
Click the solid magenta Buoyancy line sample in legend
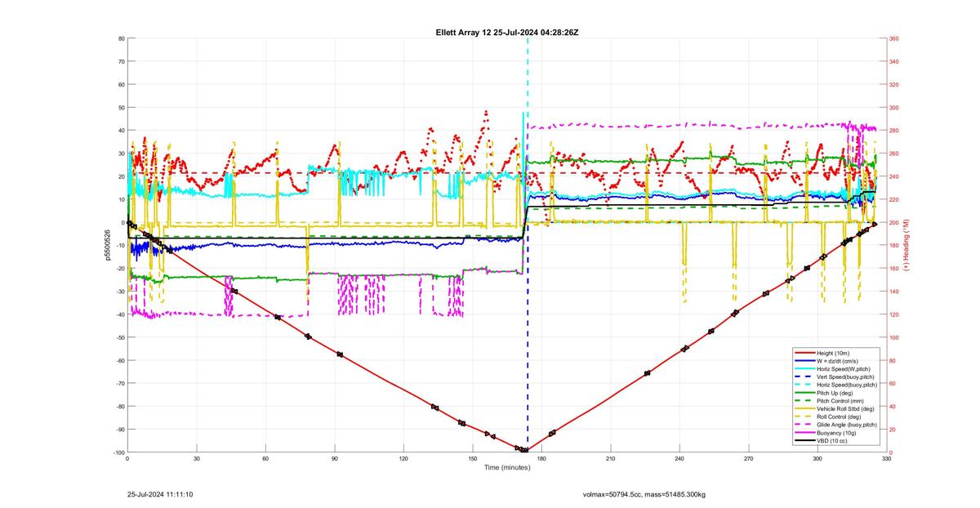pos(804,433)
